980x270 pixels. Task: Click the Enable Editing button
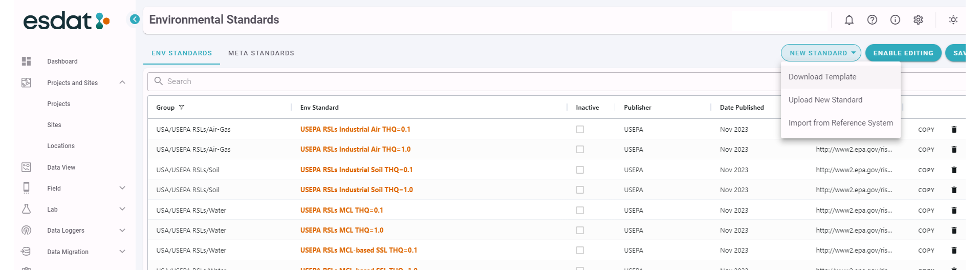[903, 53]
